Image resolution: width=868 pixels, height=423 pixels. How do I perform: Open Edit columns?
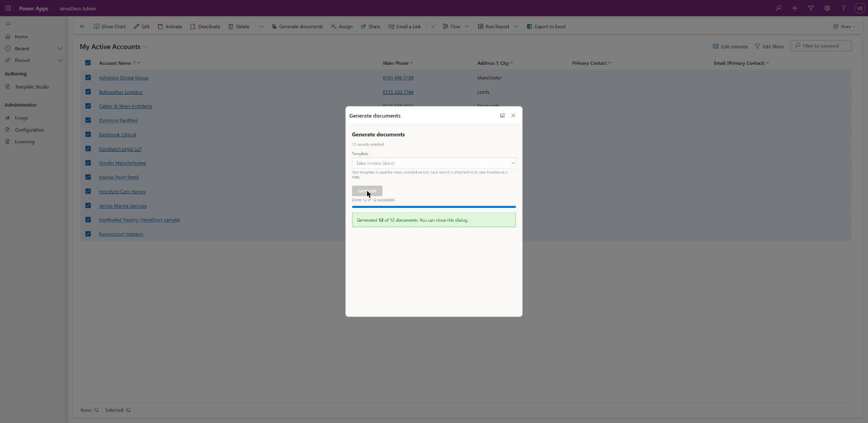point(730,46)
